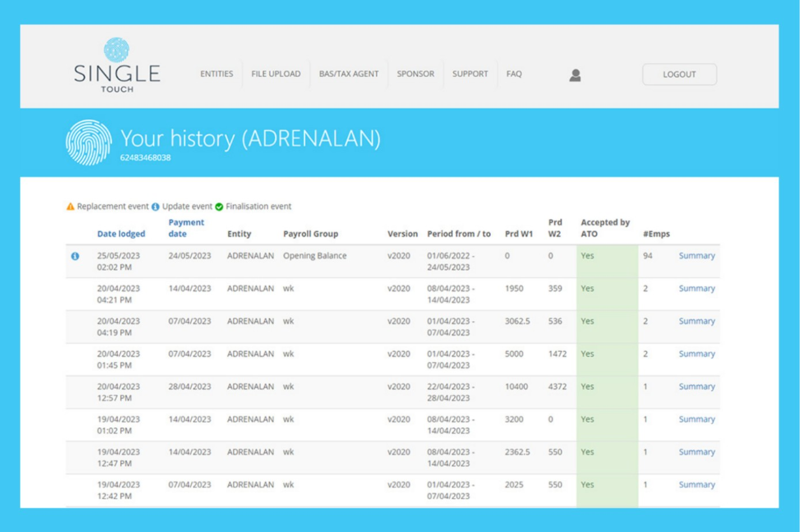The image size is (800, 532).
Task: Click the Single Touch logo
Action: tap(117, 66)
